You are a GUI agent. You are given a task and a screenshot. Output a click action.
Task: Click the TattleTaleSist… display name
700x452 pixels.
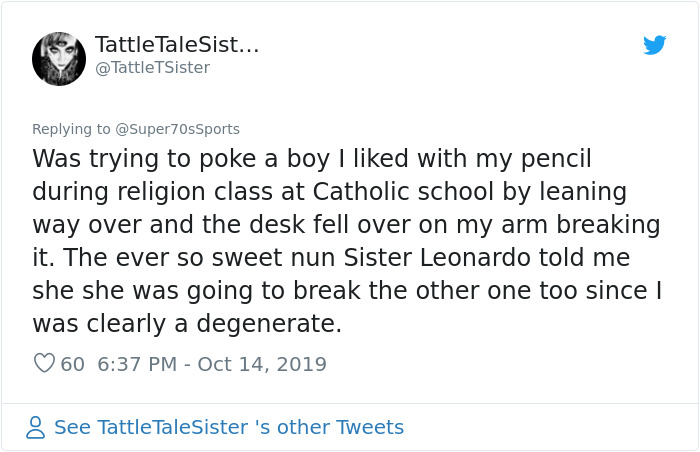tap(177, 44)
